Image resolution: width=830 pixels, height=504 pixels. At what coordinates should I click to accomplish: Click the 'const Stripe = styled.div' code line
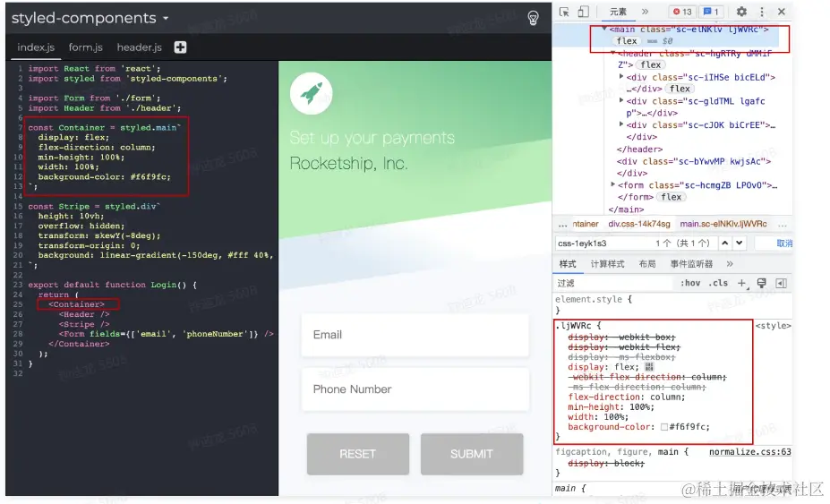[x=94, y=206]
